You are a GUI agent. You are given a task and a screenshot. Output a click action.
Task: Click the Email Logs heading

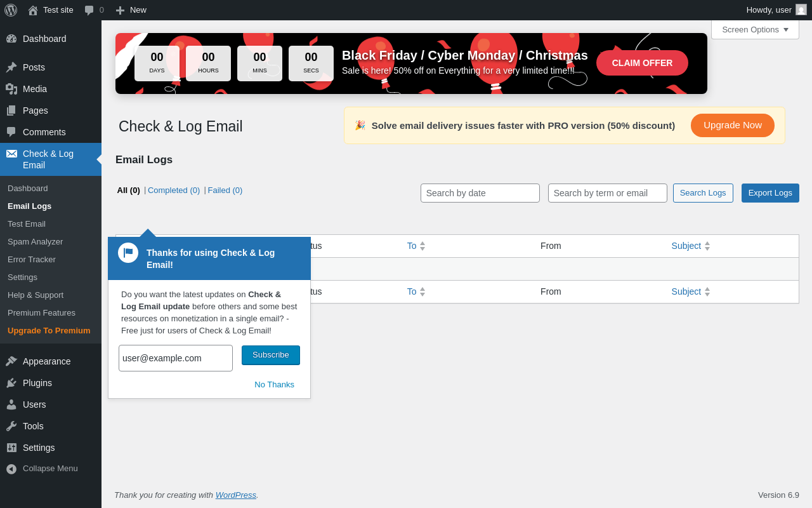144,160
